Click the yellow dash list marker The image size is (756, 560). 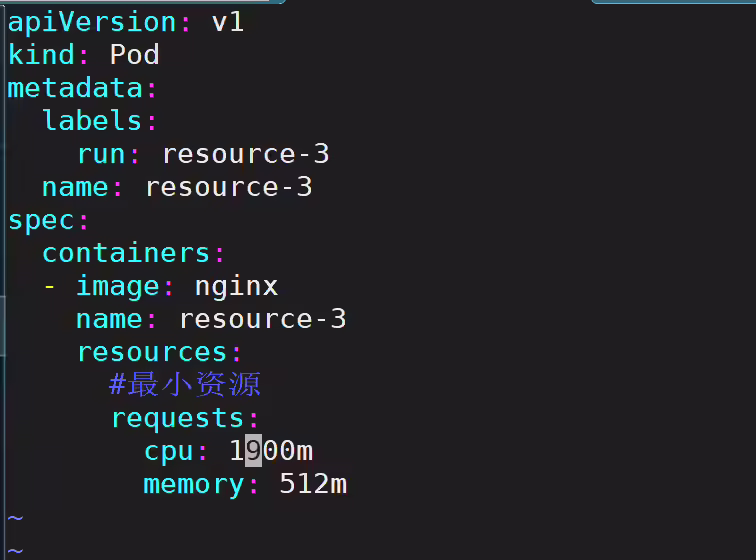[49, 287]
